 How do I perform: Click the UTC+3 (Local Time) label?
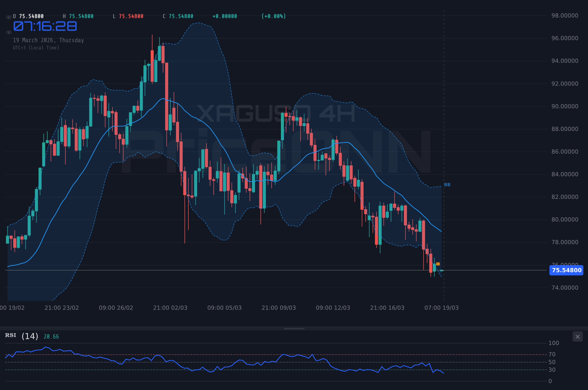point(36,48)
